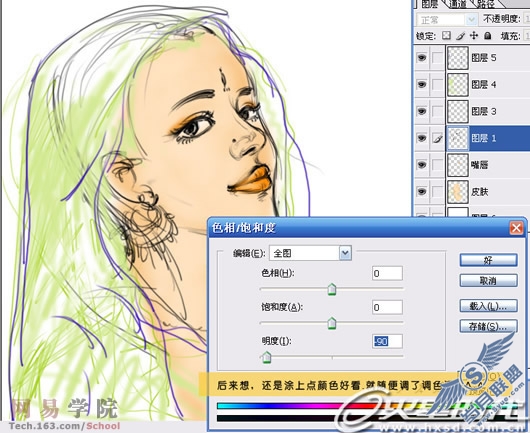Switch to the 路径 tab
Image resolution: width=530 pixels, height=433 pixels.
pyautogui.click(x=485, y=4)
